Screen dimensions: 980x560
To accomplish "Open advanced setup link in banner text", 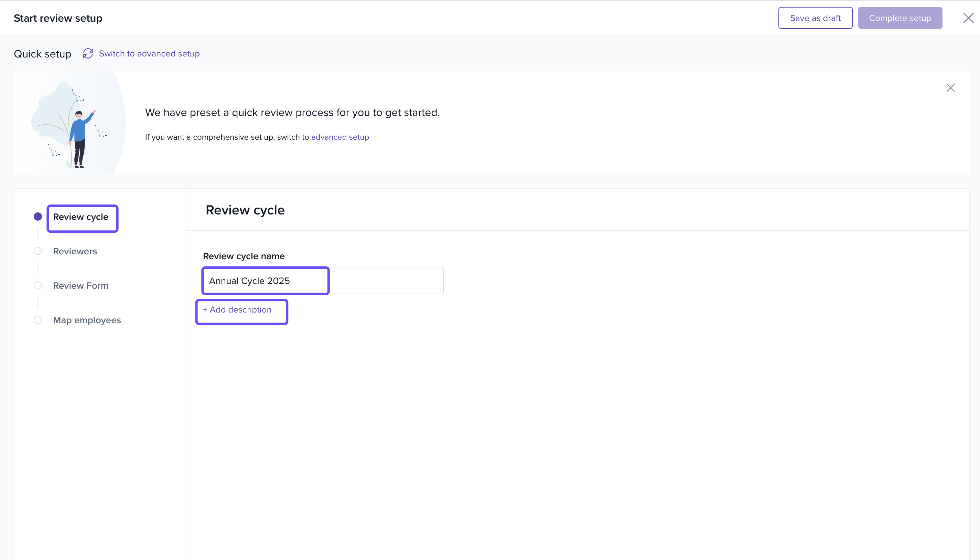I will tap(340, 137).
